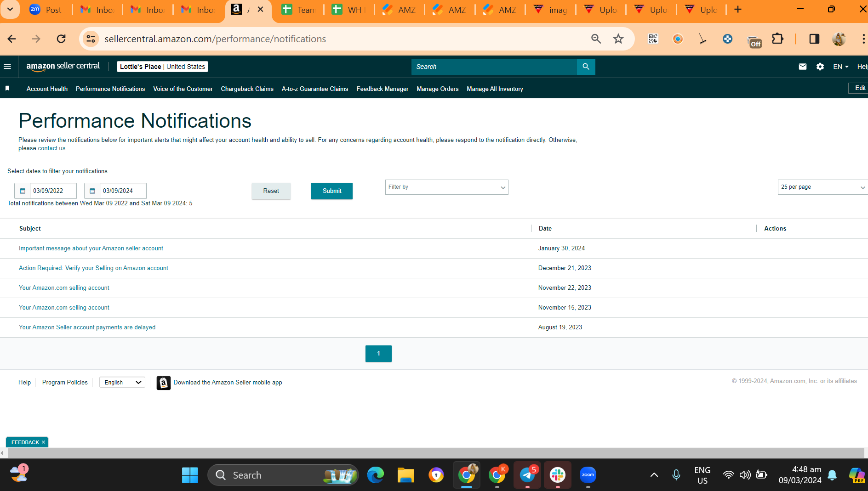Close the FEEDBACK tab with its X
Viewport: 868px width, 491px height.
pyautogui.click(x=44, y=442)
